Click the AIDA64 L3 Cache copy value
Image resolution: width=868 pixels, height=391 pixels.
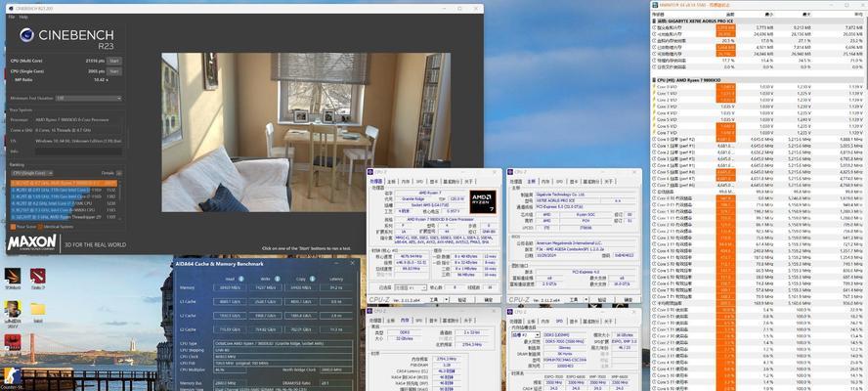(x=301, y=329)
